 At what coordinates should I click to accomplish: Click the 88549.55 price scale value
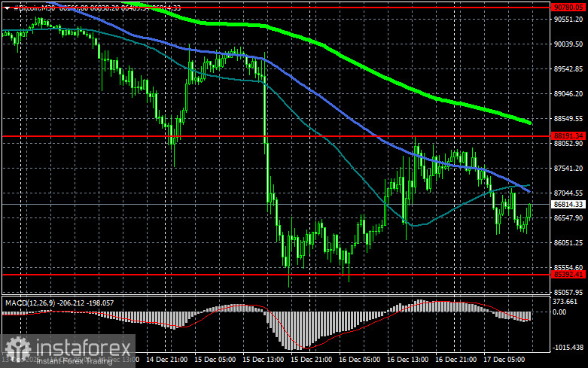(568, 118)
